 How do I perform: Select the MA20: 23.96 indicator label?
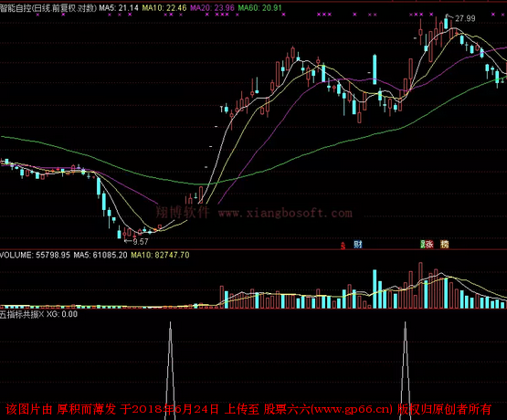(x=212, y=7)
